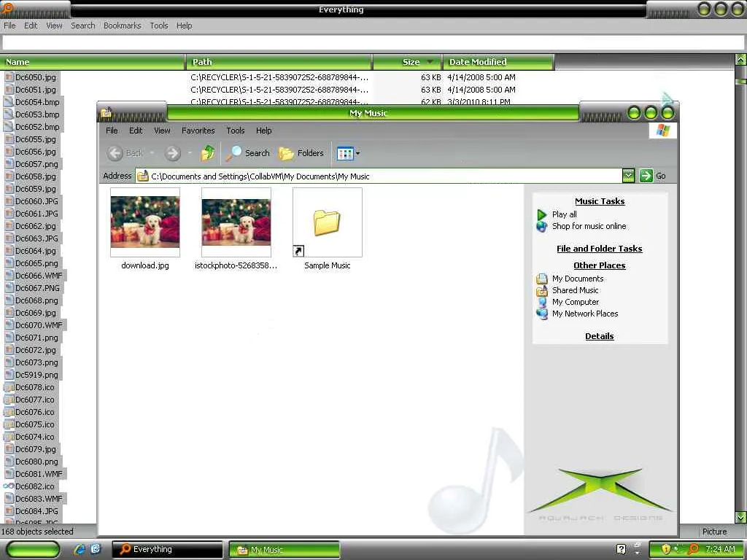Click the green Start button

click(x=33, y=549)
